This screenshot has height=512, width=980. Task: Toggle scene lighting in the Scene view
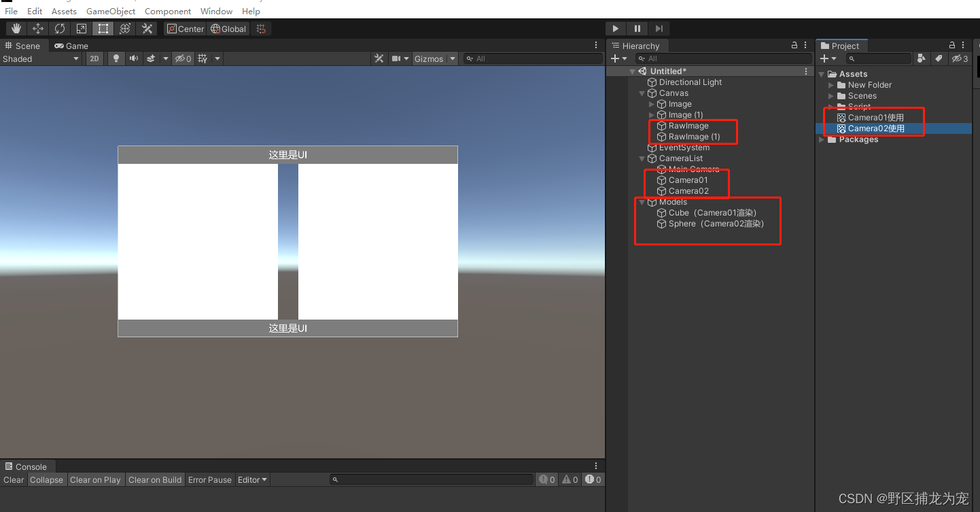tap(115, 58)
